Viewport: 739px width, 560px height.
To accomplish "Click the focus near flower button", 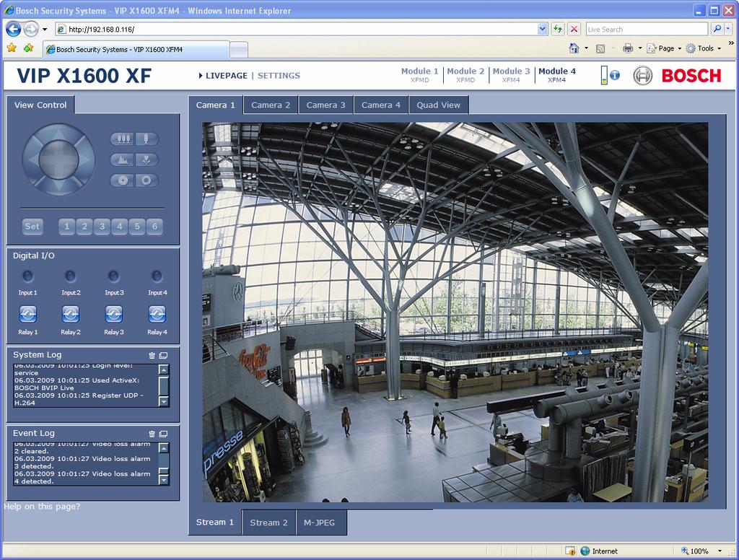I will 147,159.
